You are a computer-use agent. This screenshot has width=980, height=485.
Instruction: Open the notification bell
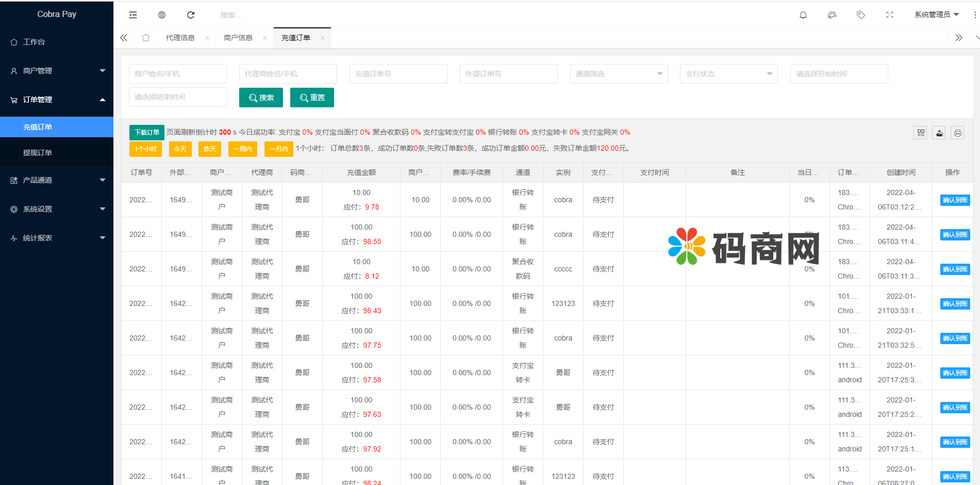click(x=803, y=15)
